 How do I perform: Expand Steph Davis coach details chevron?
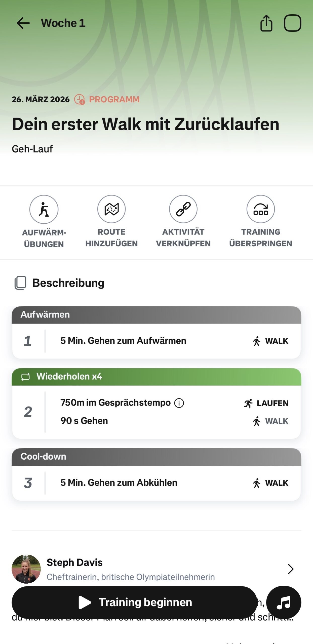click(x=291, y=569)
